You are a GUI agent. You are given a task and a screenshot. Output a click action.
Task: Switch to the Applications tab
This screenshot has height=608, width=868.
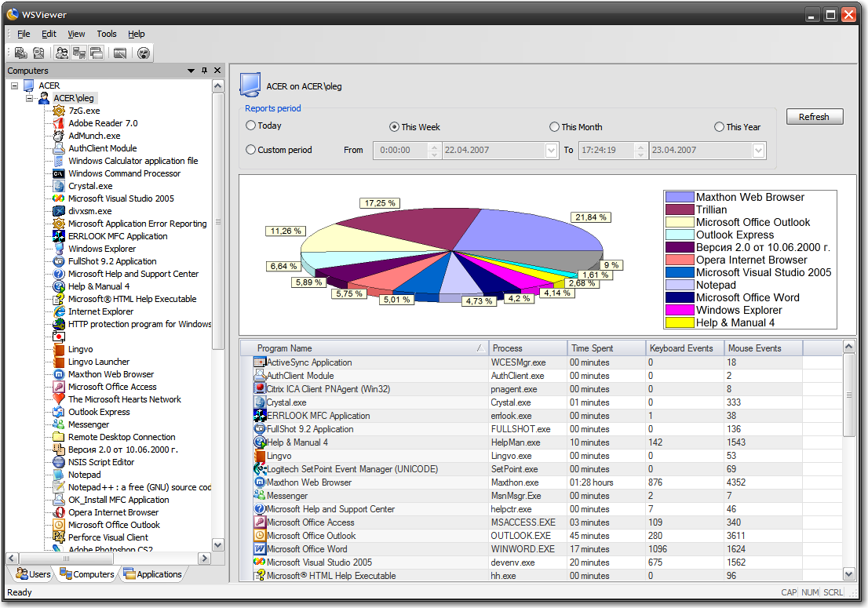pos(152,574)
